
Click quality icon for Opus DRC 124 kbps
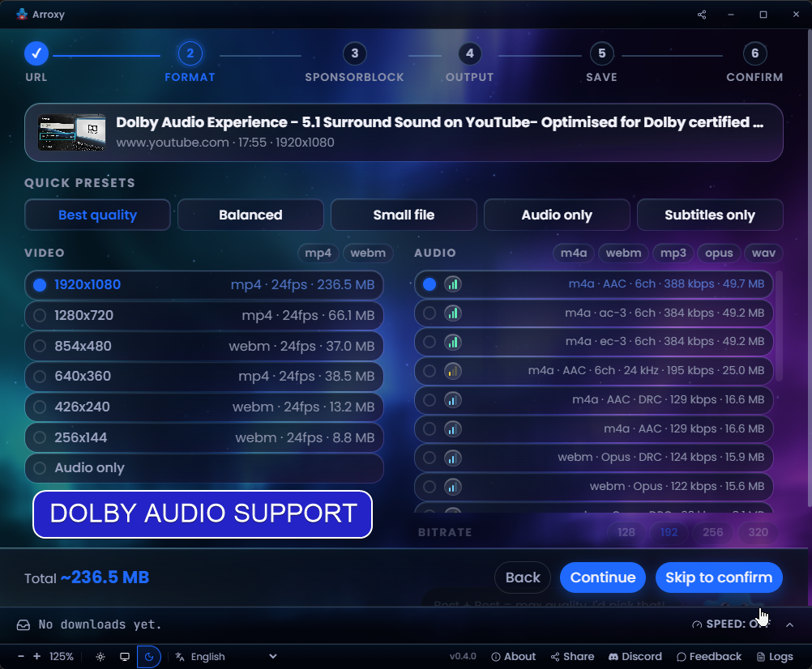453,458
